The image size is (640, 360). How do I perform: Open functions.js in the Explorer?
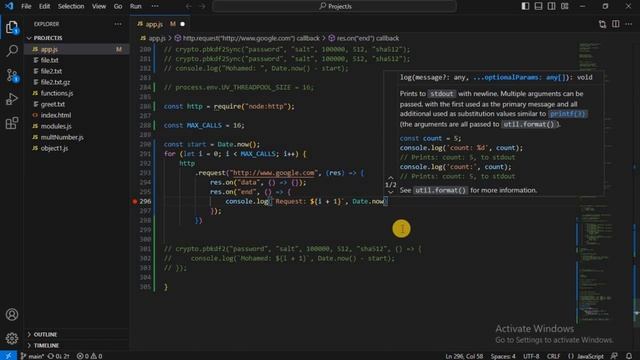(x=77, y=93)
